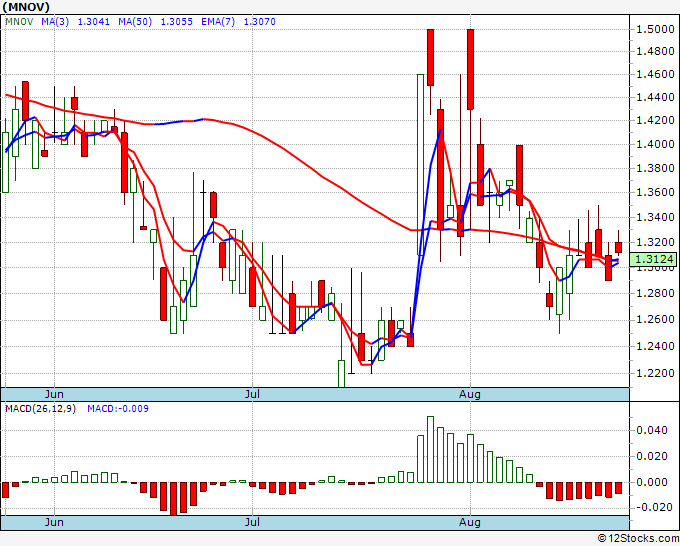The height and width of the screenshot is (546, 680).
Task: Click Jun on the price chart date axis
Action: coord(54,395)
